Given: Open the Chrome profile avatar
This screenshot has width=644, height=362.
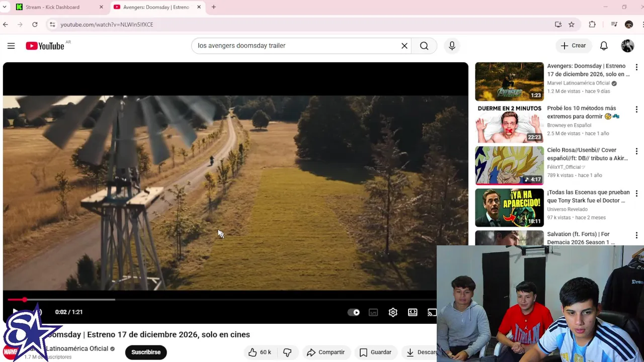Looking at the screenshot, I should 629,24.
